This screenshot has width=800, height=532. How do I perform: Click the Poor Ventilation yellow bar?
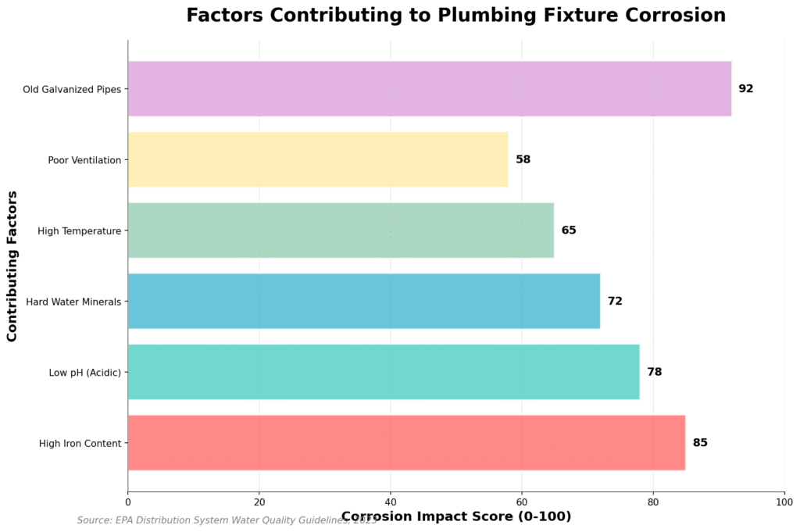[x=317, y=159]
